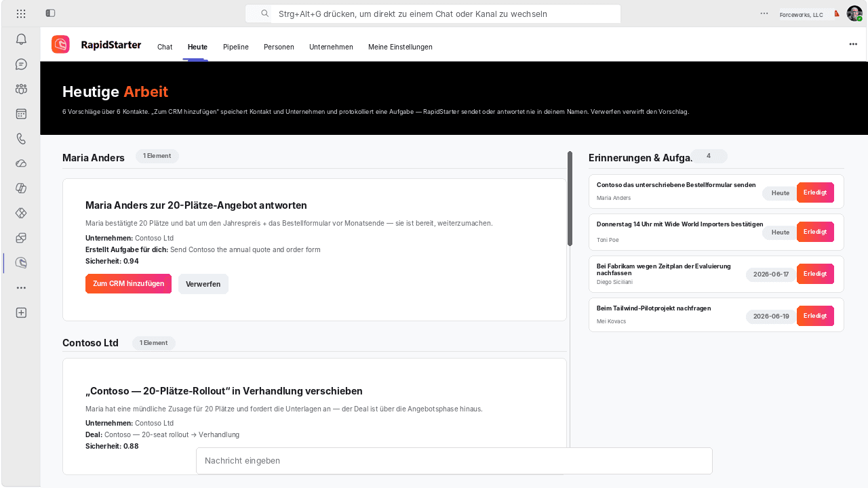
Task: Click the suggestions list scrollbar thumb
Action: click(x=570, y=199)
